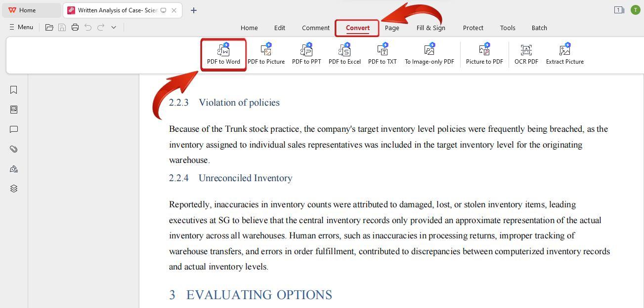Open the bookmark sidebar panel
Screen dimensions: 644x308
point(14,90)
